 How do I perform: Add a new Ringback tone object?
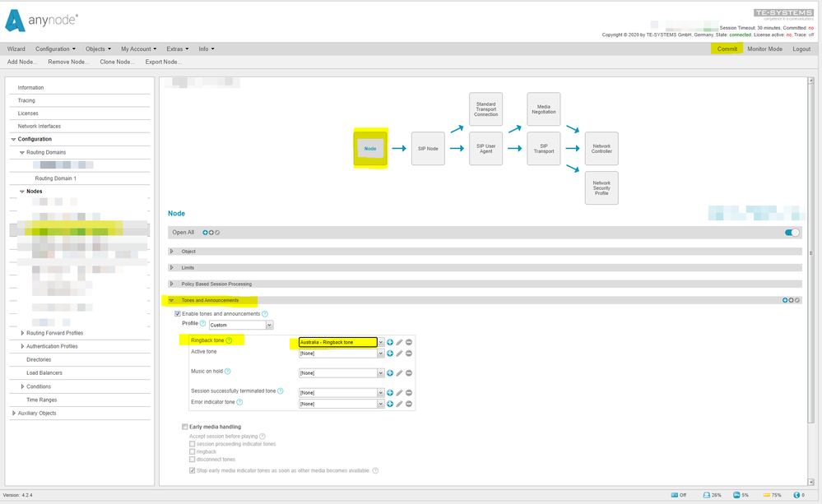tap(390, 342)
